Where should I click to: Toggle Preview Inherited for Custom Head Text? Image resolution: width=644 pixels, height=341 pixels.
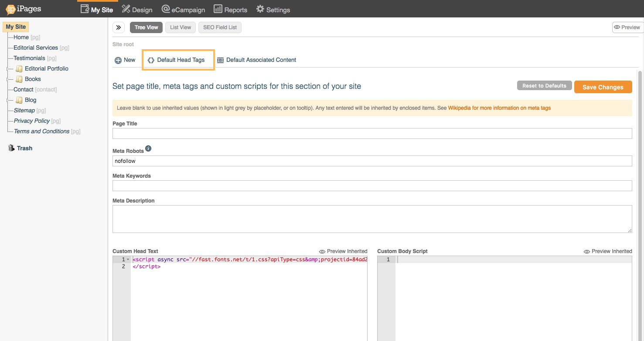click(343, 251)
